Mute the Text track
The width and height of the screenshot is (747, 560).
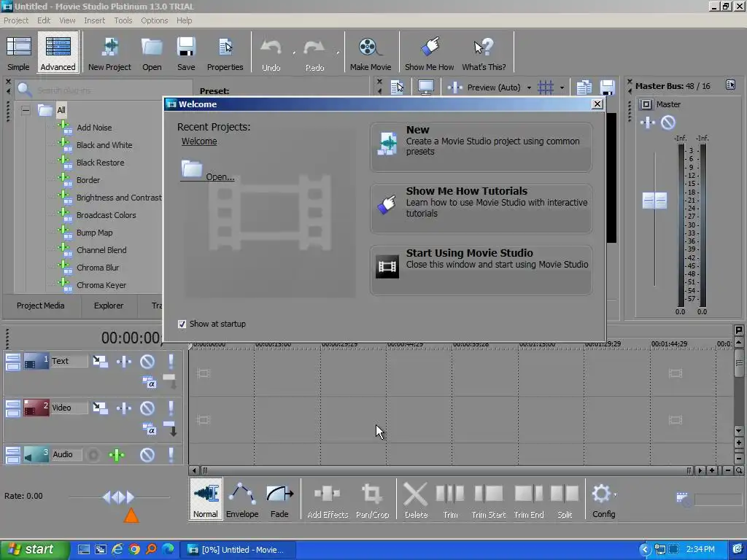coord(147,362)
